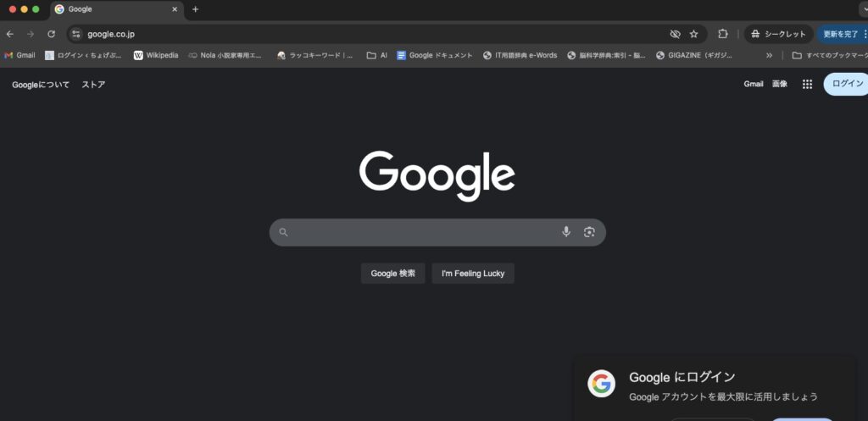Open the ログイン ちょげぶ bookmark
Image resolution: width=868 pixels, height=421 pixels.
(x=84, y=55)
